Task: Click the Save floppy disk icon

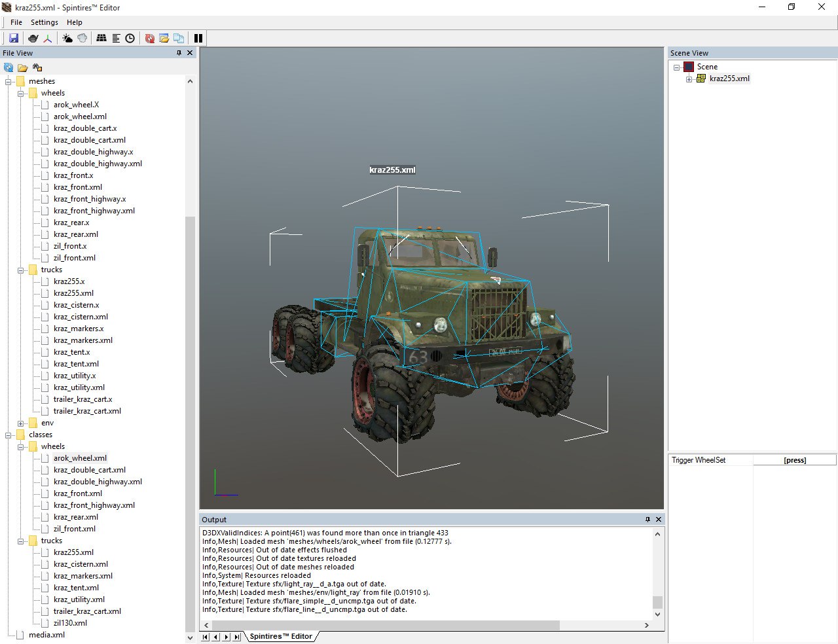Action: [14, 38]
